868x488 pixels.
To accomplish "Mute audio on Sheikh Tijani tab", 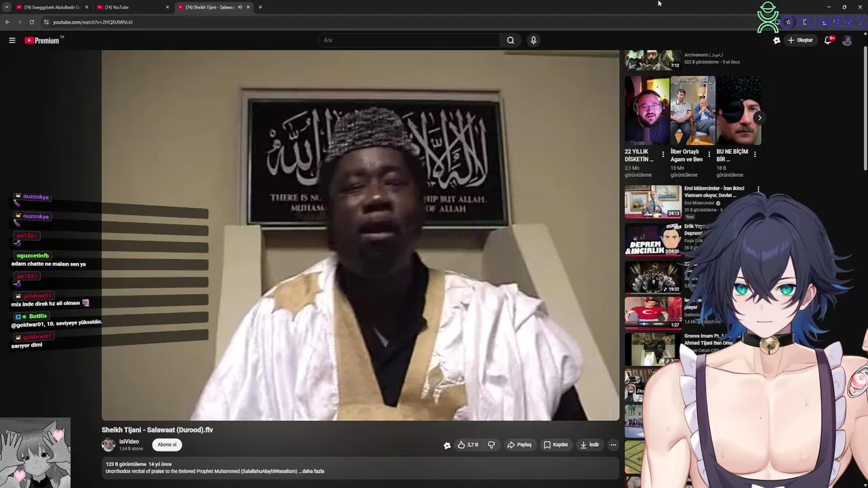I will 239,7.
